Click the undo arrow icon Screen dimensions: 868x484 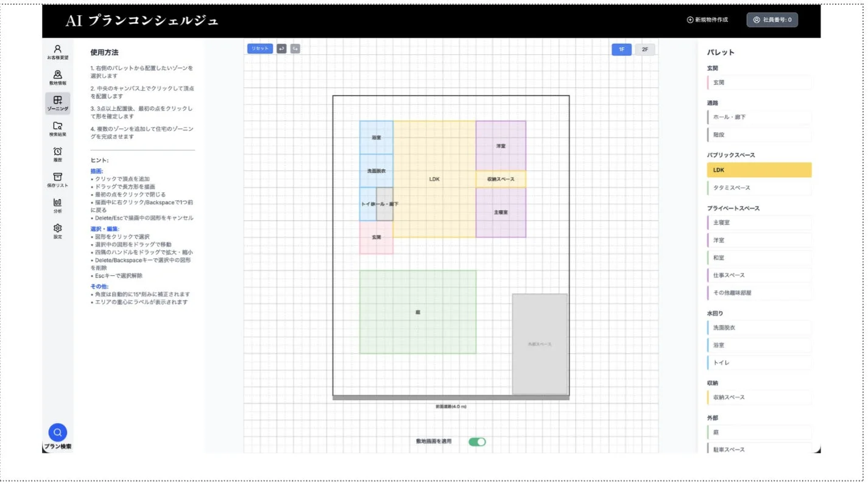[281, 49]
